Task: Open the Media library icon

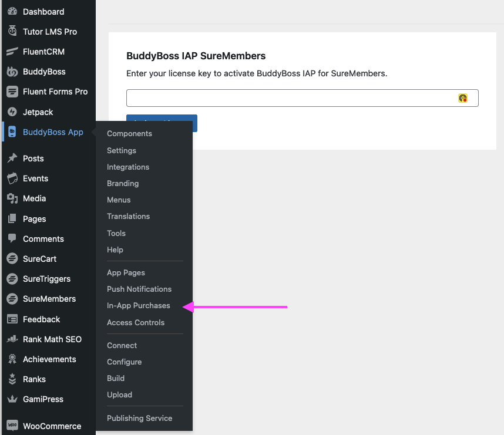Action: [x=12, y=198]
